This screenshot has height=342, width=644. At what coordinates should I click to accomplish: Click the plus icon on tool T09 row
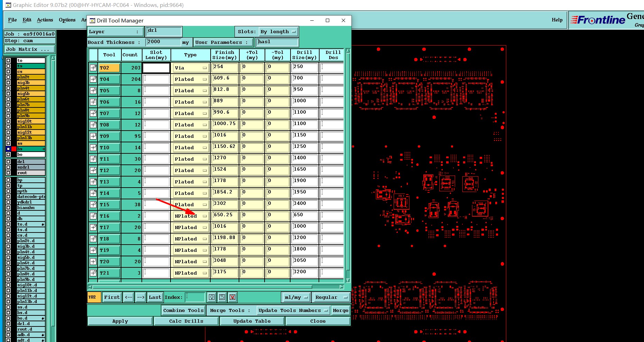point(93,136)
